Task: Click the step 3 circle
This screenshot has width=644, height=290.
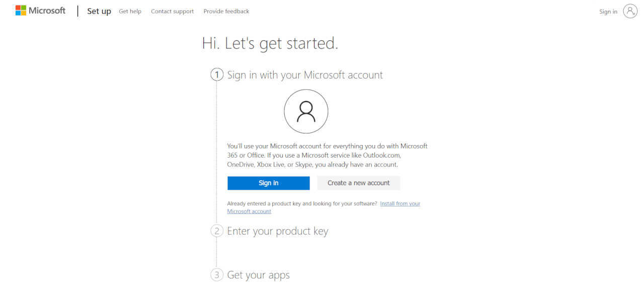Action: click(x=216, y=274)
